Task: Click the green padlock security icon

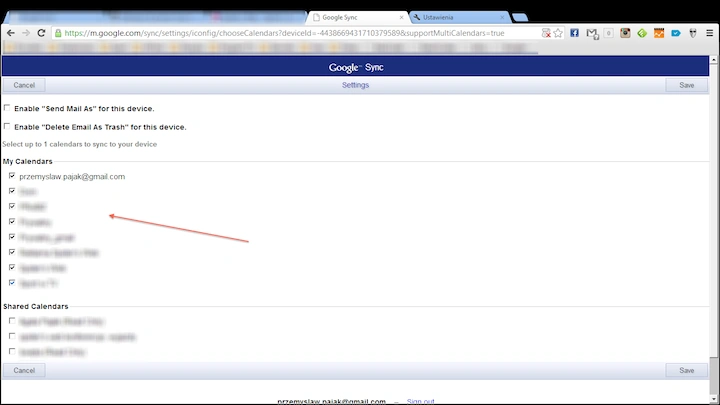Action: pos(58,33)
